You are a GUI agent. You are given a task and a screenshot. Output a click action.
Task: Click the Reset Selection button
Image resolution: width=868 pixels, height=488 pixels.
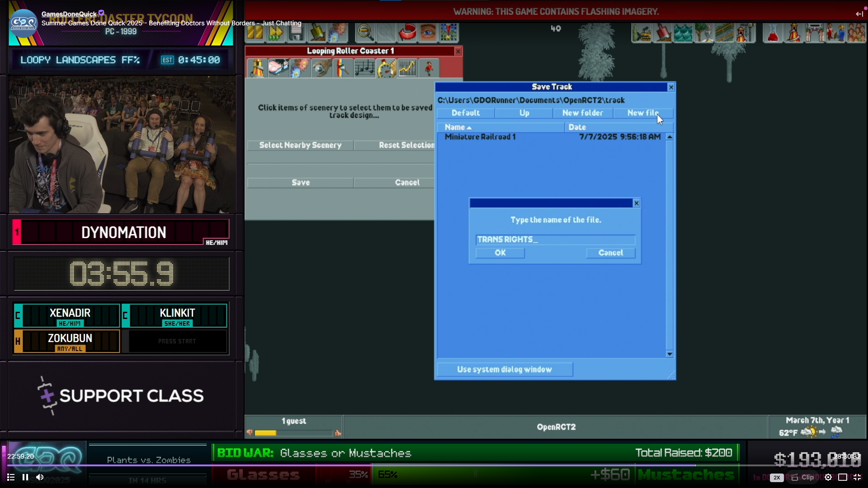coord(395,145)
